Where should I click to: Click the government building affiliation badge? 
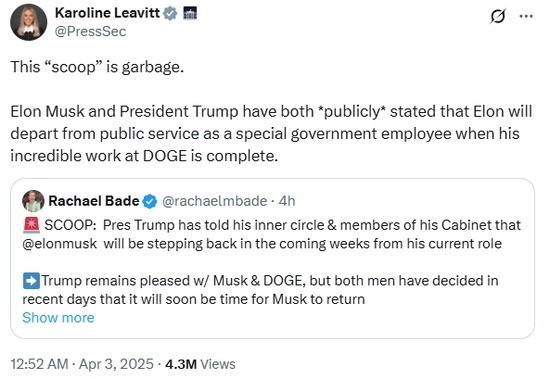(190, 13)
